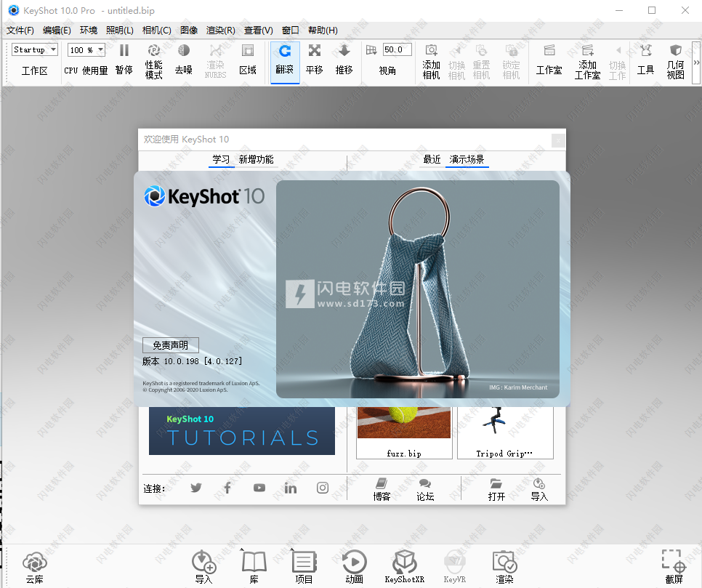Open the 渲染(R) menu
This screenshot has width=702, height=588.
tap(221, 31)
